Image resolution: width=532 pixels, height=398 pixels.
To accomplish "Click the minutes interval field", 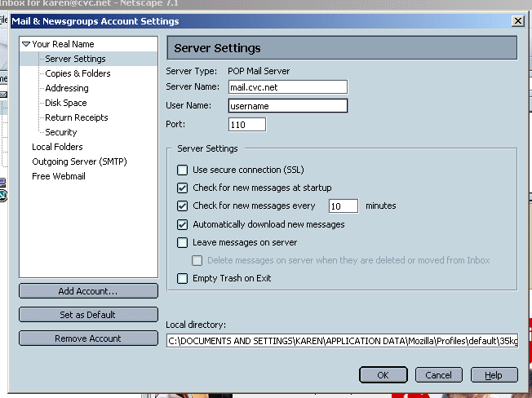I will tap(343, 206).
